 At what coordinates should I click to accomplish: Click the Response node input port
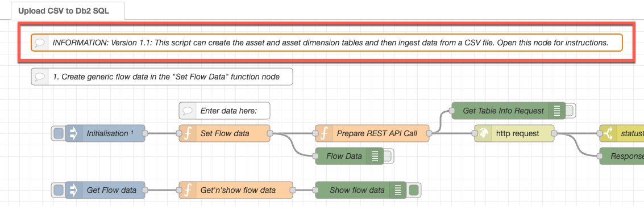tap(600, 156)
